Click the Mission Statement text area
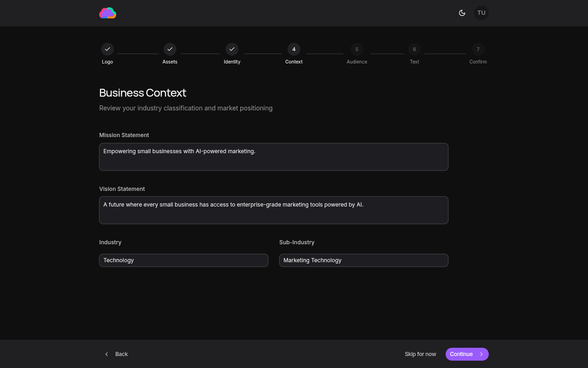Viewport: 588px width, 368px height. pos(274,157)
